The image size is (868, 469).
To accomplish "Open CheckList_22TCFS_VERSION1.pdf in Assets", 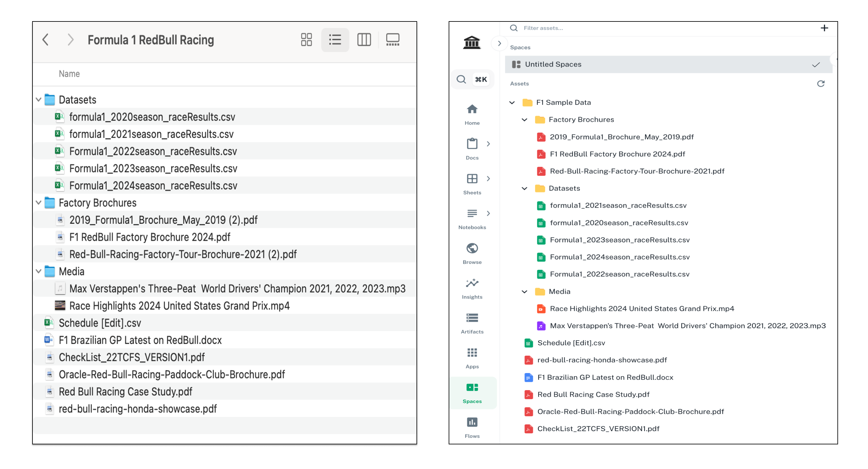I will 598,429.
